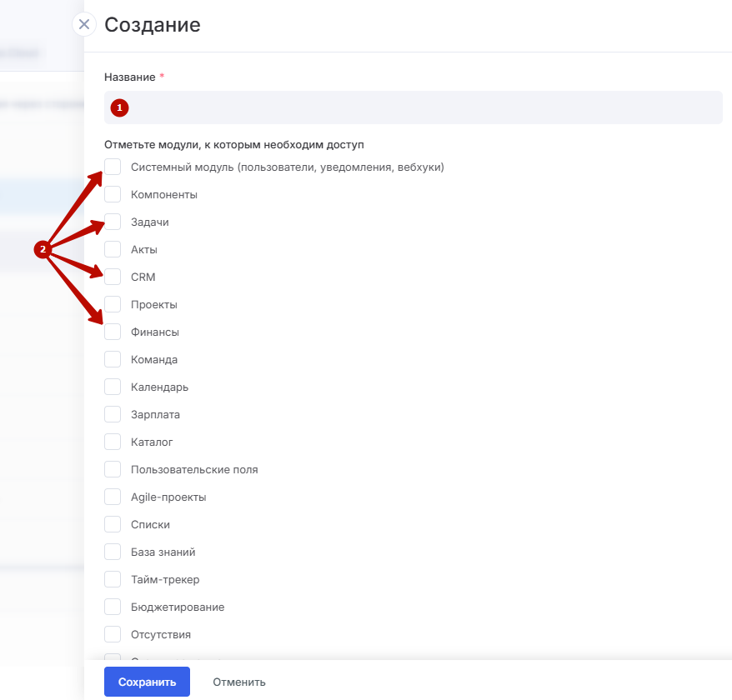Close the Создание panel with X icon

(x=83, y=24)
